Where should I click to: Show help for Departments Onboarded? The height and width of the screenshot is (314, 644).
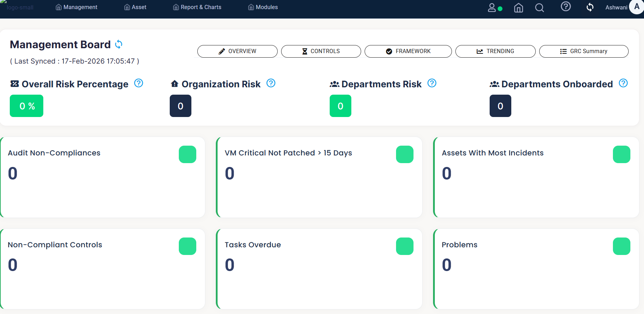[x=623, y=83]
